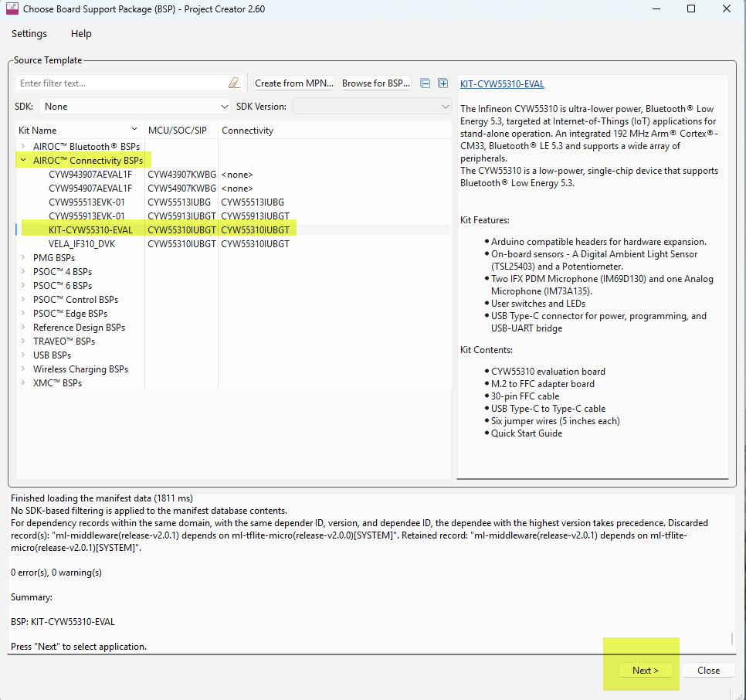
Task: Expand the AIROC Bluetooth BSPs group
Action: pos(23,146)
